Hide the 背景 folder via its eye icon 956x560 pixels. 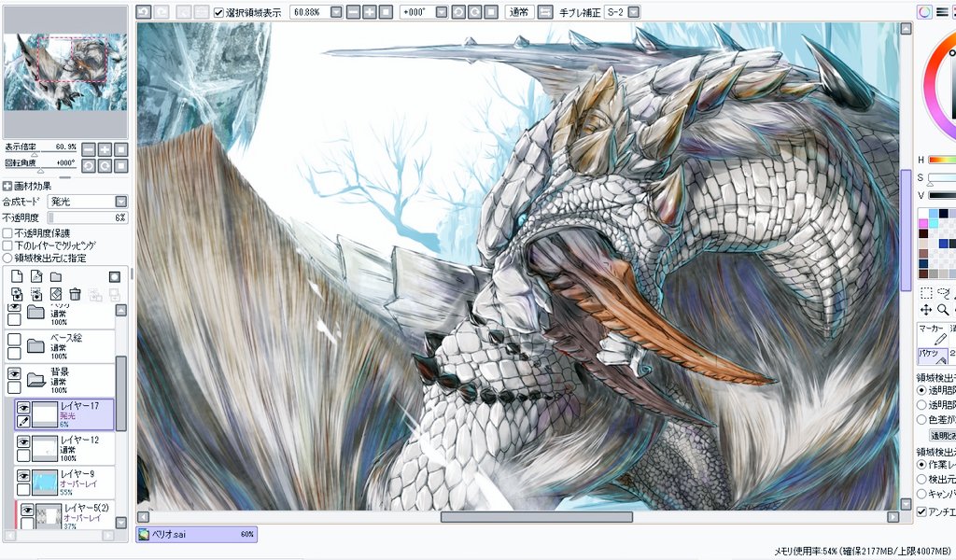[x=13, y=373]
